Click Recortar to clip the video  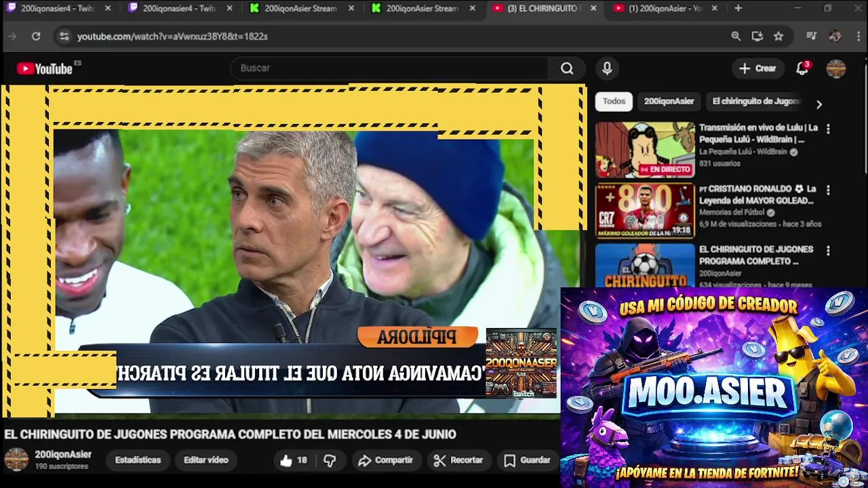point(458,460)
